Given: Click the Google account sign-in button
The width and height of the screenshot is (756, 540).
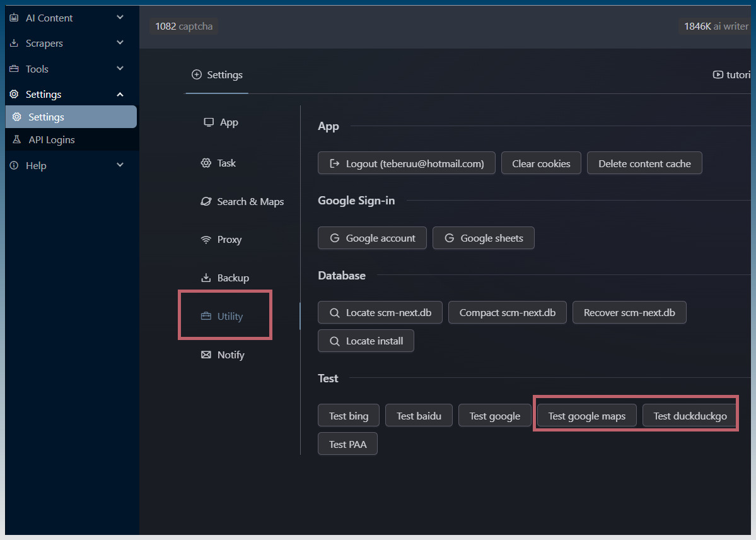Looking at the screenshot, I should pos(372,238).
